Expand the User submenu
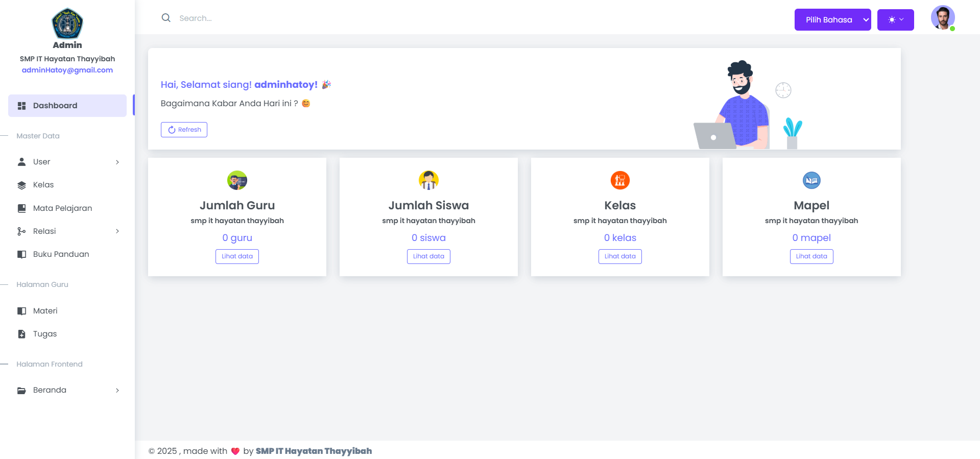 (67, 162)
